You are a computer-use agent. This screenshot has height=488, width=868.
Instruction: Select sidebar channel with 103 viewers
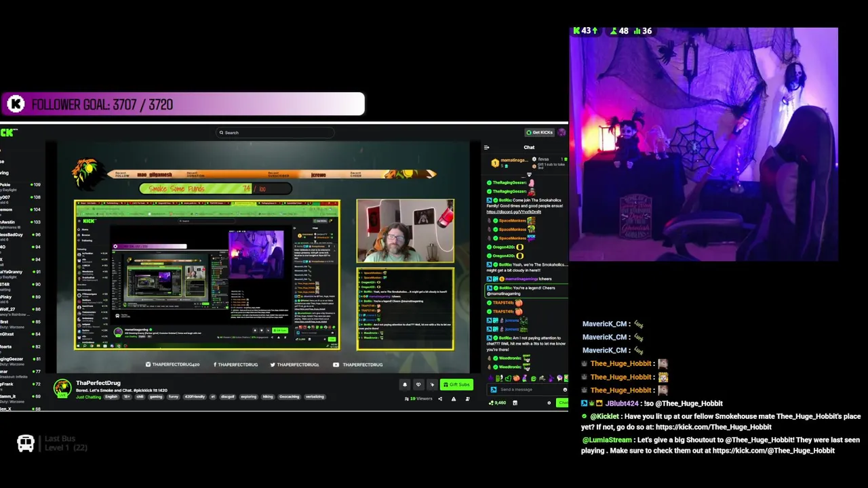20,224
